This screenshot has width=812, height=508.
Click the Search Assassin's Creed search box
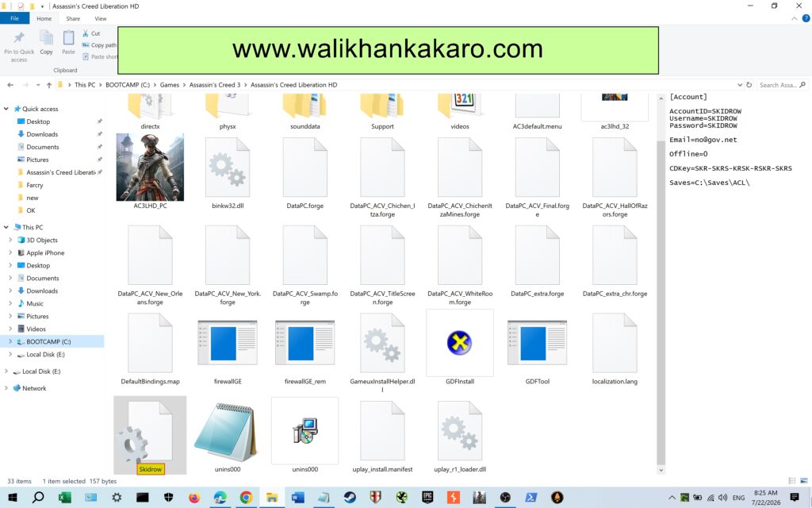(781, 85)
